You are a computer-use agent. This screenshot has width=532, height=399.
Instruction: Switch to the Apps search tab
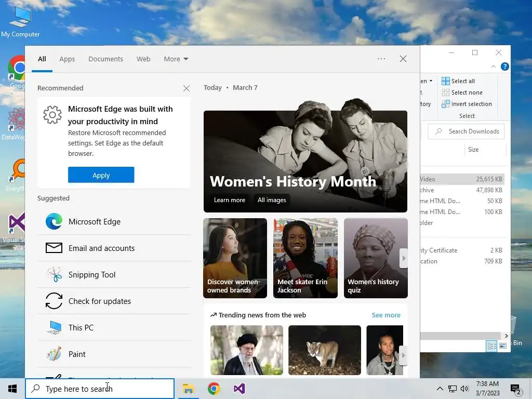(67, 59)
